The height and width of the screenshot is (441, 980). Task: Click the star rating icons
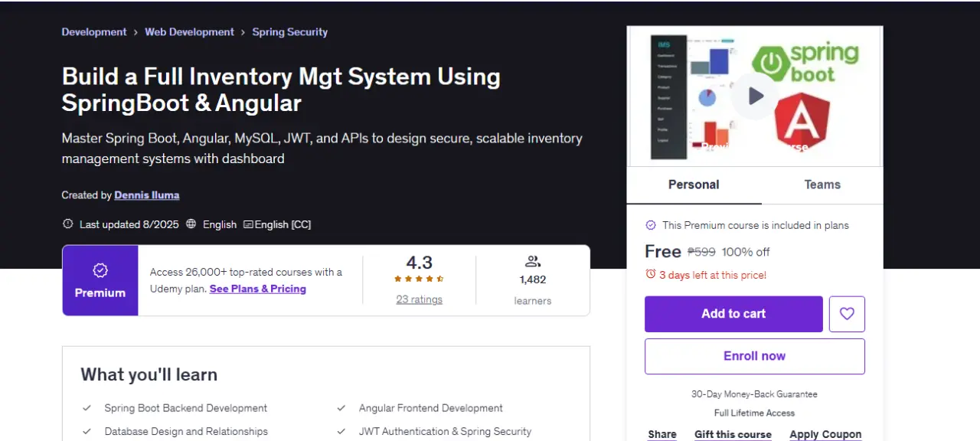pos(419,279)
